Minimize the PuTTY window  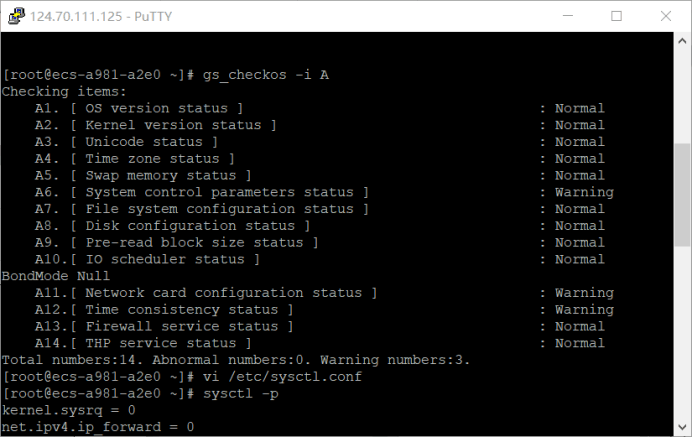click(568, 16)
